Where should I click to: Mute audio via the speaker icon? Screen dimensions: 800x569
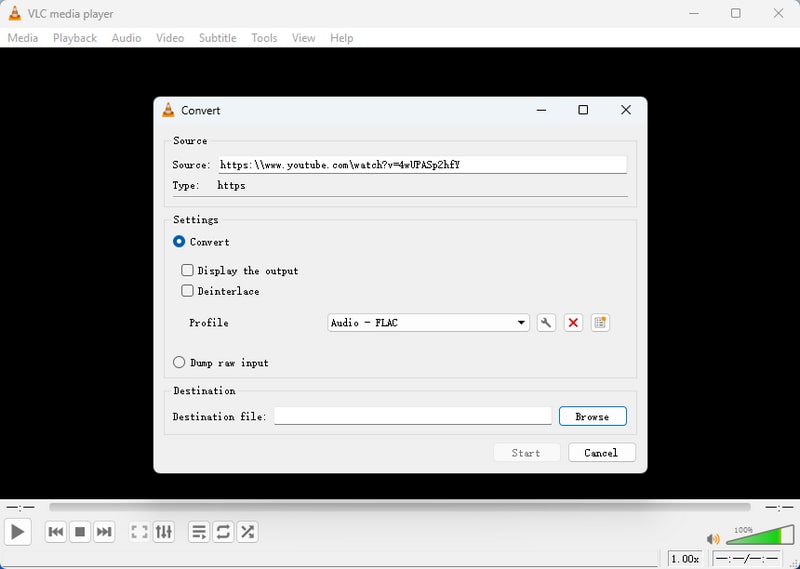tap(713, 539)
